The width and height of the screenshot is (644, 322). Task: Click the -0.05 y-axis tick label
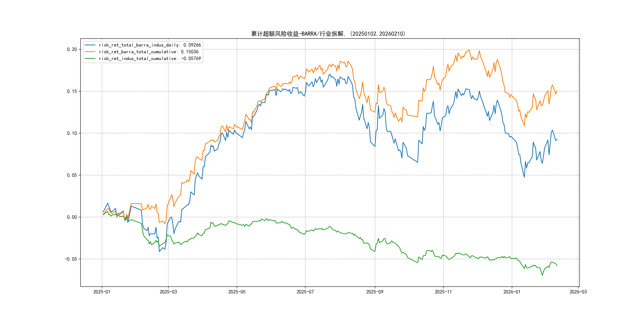[x=71, y=259]
